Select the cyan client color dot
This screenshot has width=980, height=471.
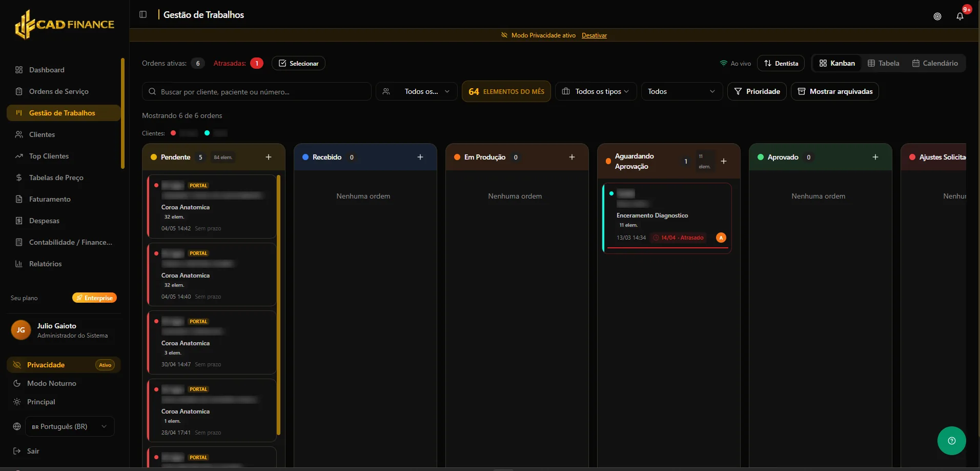coord(207,133)
